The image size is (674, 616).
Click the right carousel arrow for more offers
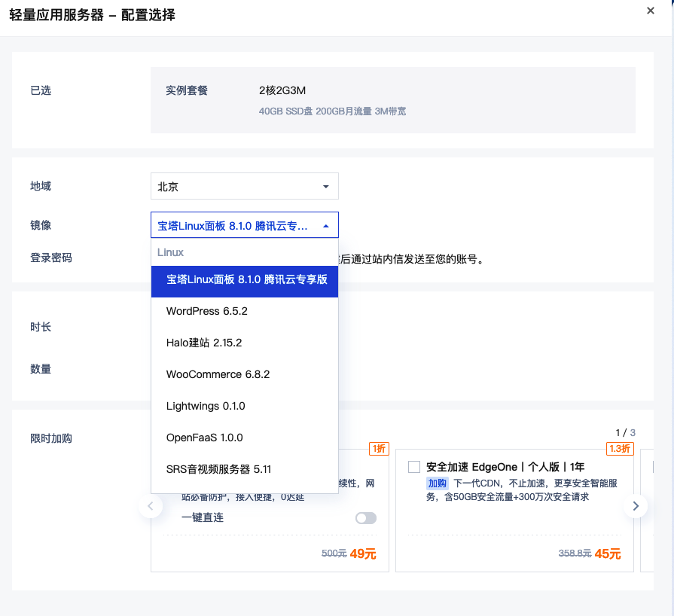coord(635,506)
